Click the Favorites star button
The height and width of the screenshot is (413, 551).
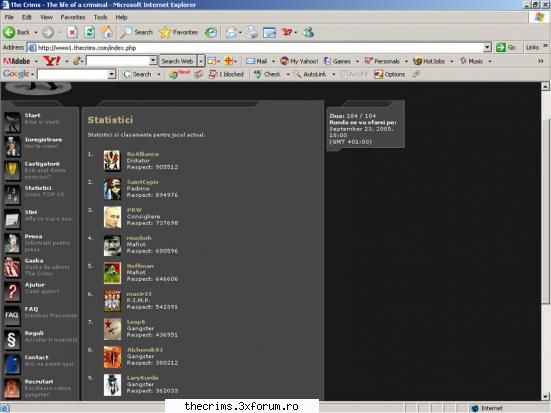179,32
